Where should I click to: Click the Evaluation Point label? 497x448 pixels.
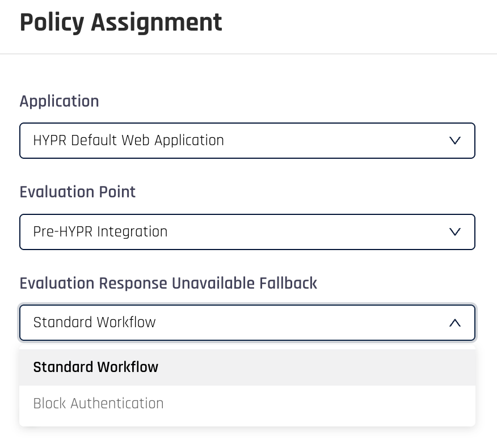[x=78, y=192]
